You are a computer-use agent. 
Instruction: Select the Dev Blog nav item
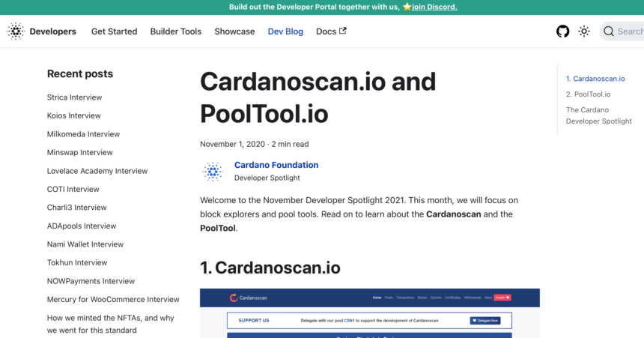[x=285, y=31]
